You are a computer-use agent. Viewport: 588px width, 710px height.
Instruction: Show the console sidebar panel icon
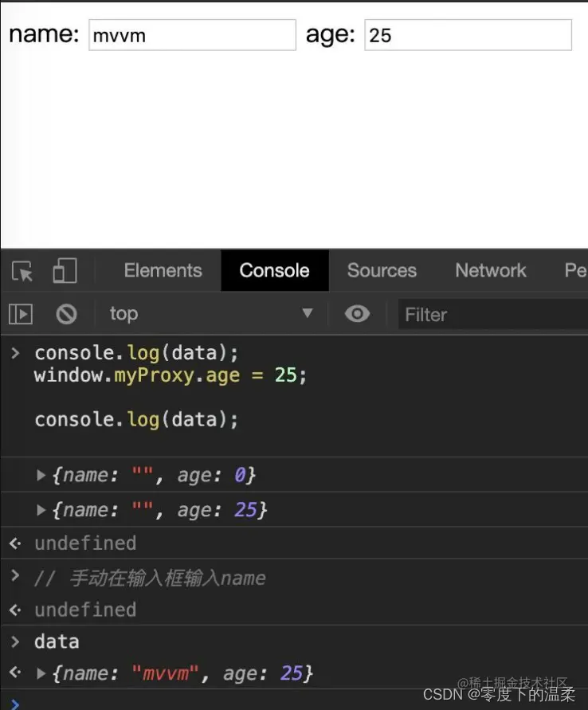point(21,314)
